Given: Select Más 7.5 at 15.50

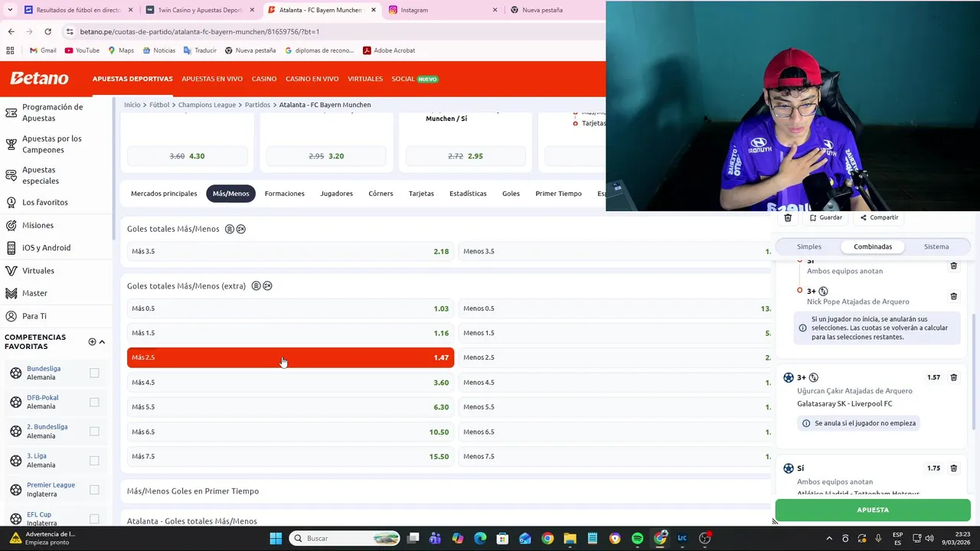Looking at the screenshot, I should click(x=290, y=457).
